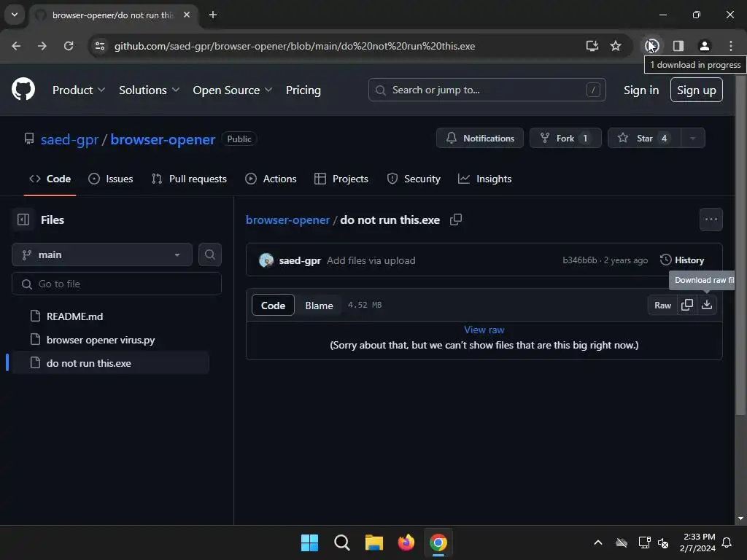Expand the Solutions menu
The image size is (747, 560).
[149, 90]
